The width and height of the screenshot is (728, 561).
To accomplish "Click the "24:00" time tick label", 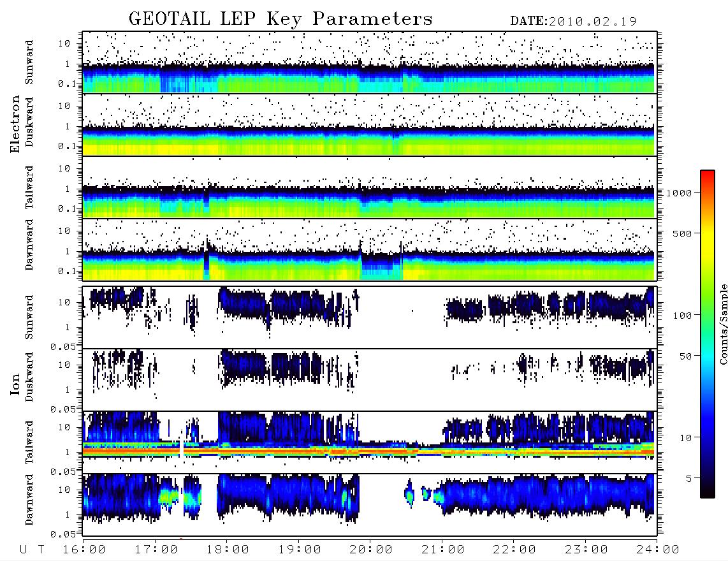I will (x=658, y=550).
